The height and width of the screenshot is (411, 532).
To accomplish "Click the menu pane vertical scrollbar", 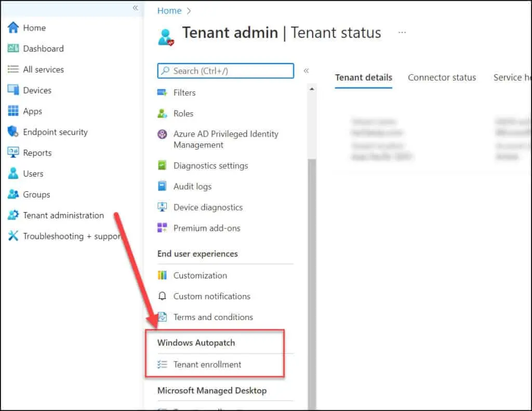I will pos(312,260).
